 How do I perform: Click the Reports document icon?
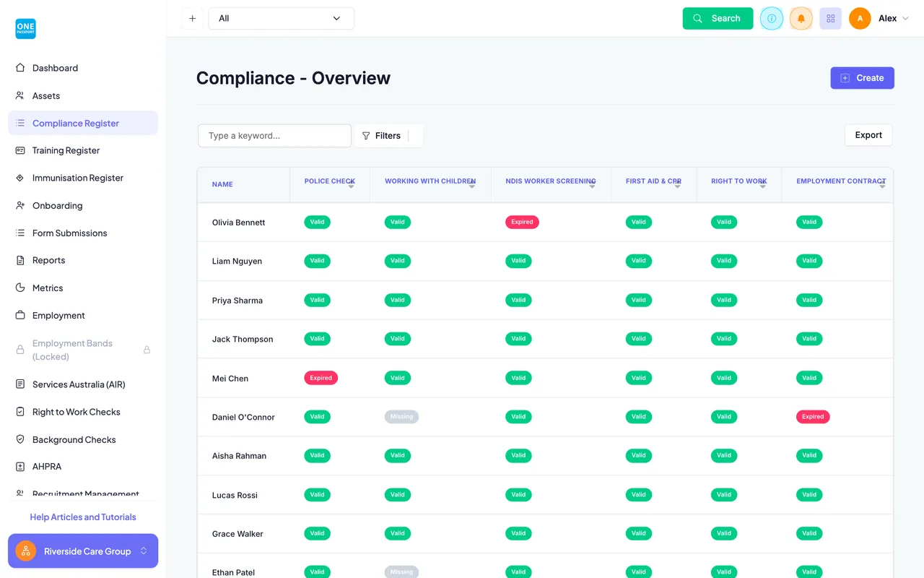coord(20,260)
